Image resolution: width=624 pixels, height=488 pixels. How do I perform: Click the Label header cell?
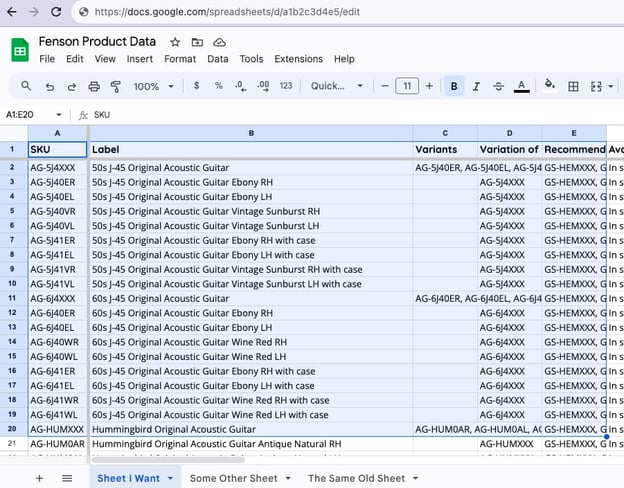pyautogui.click(x=251, y=150)
